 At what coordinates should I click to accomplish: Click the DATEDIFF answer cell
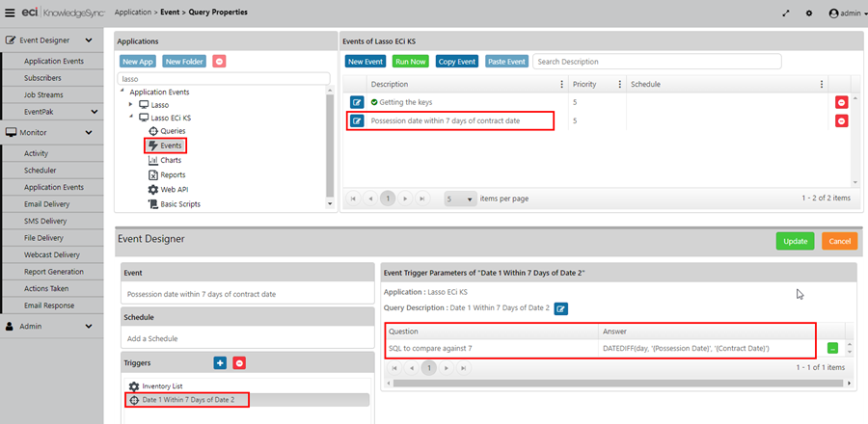click(x=708, y=348)
